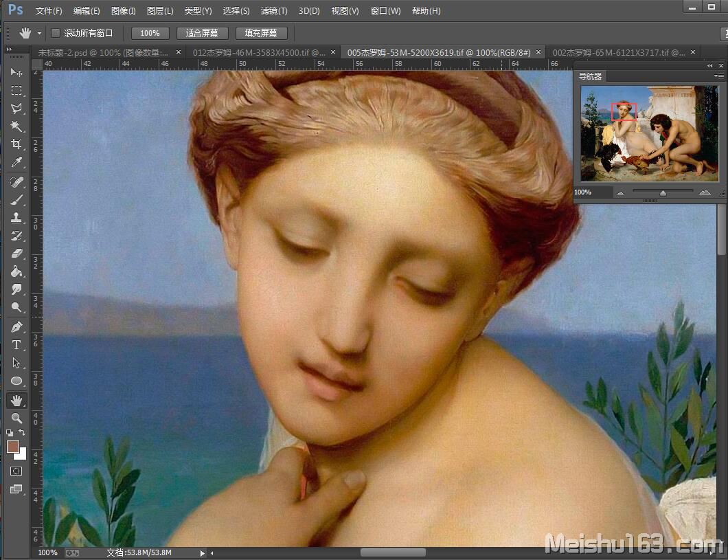Swap foreground and background colors

(22, 432)
